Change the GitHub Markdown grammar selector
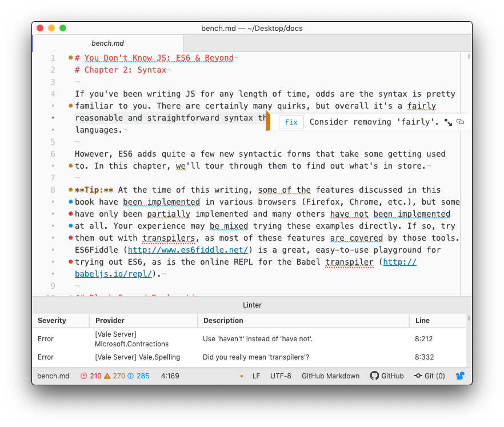 pyautogui.click(x=330, y=376)
